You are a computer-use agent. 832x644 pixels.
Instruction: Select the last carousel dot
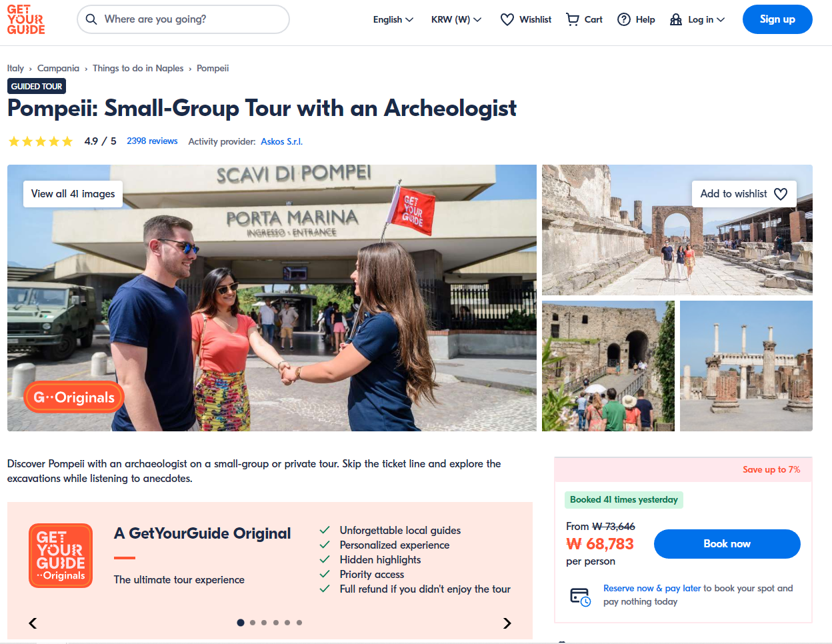[299, 623]
